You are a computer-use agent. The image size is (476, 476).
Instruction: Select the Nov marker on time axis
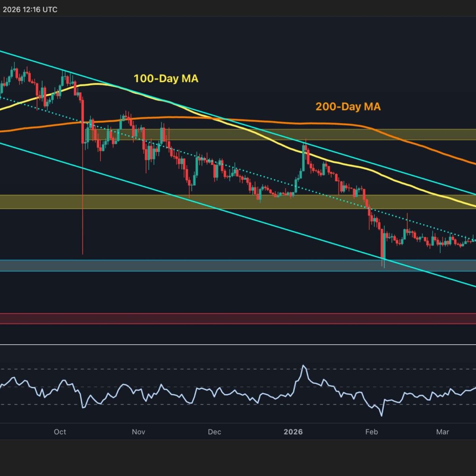pos(138,432)
